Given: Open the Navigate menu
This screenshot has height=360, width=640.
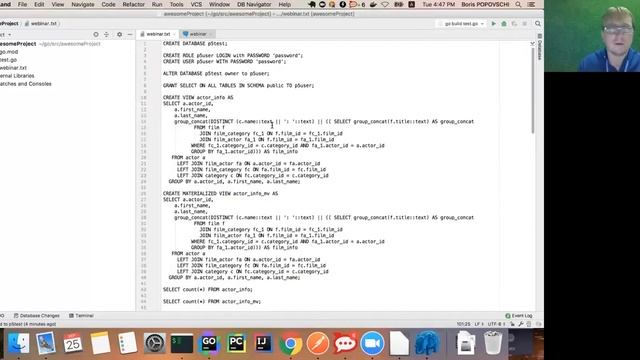Looking at the screenshot, I should [83, 4].
